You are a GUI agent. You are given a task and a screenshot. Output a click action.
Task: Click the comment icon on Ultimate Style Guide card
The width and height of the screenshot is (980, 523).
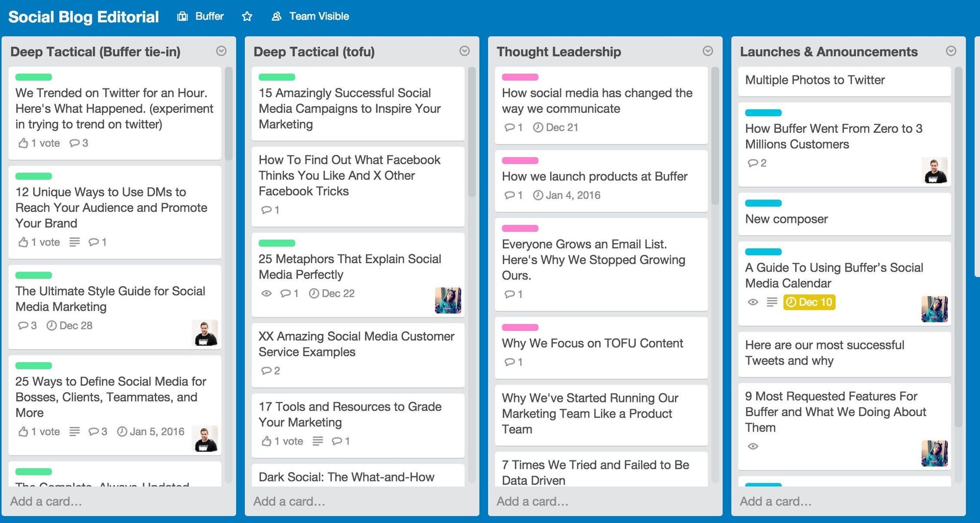[23, 325]
